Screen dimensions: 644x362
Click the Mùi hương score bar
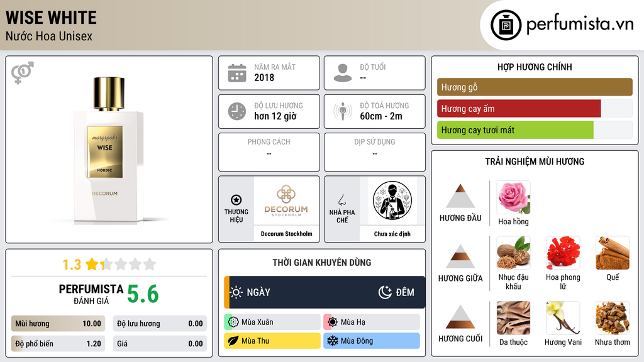58,324
